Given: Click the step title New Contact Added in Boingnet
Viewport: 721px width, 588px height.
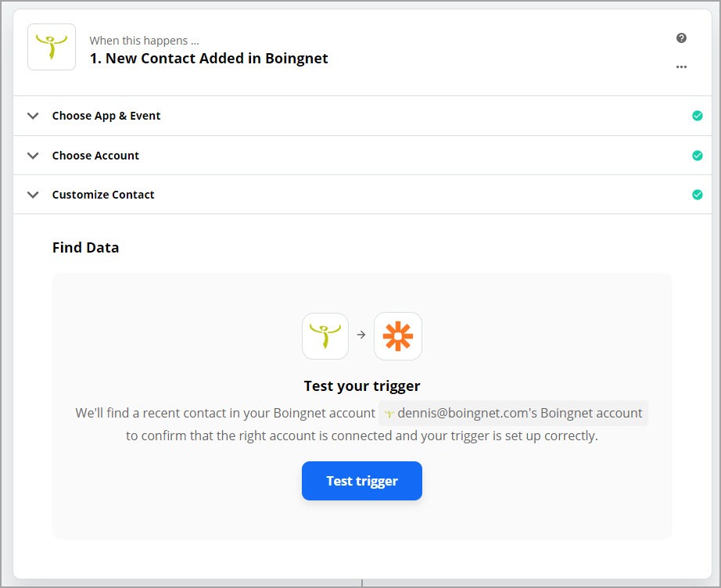Looking at the screenshot, I should point(209,59).
